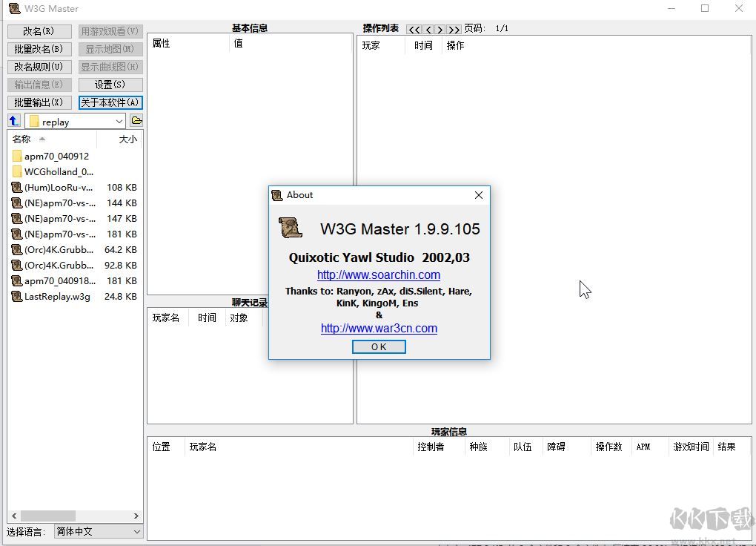Click the 时间 column header in 操作列表
The image size is (756, 546).
click(423, 45)
